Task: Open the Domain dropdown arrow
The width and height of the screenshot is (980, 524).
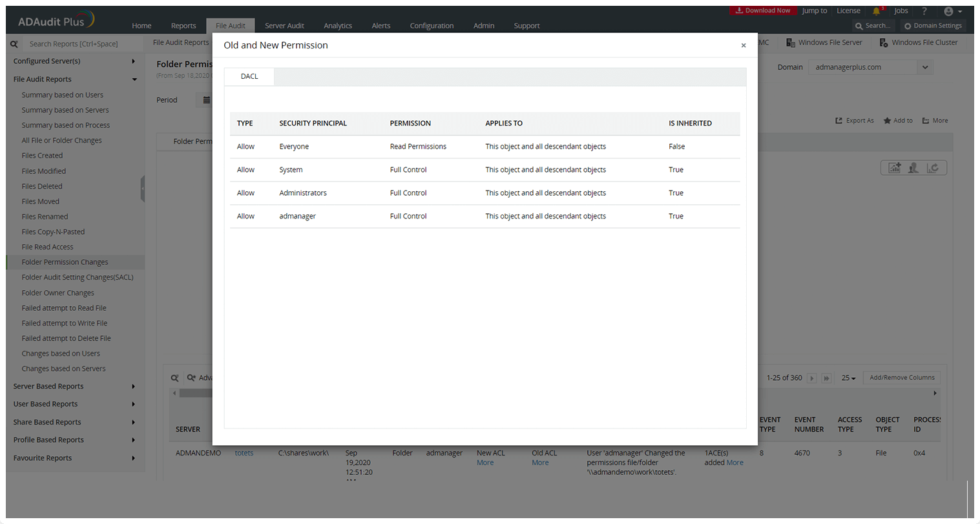Action: point(925,67)
